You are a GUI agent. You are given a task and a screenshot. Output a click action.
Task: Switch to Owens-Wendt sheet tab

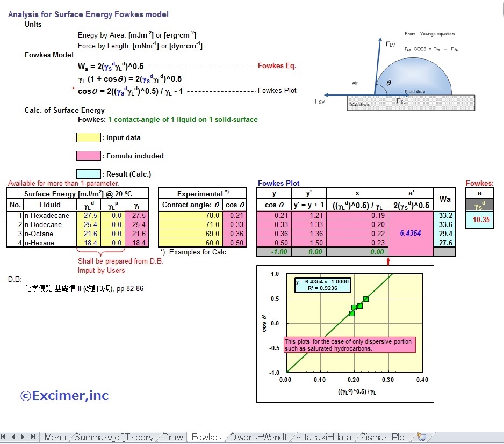point(258,437)
